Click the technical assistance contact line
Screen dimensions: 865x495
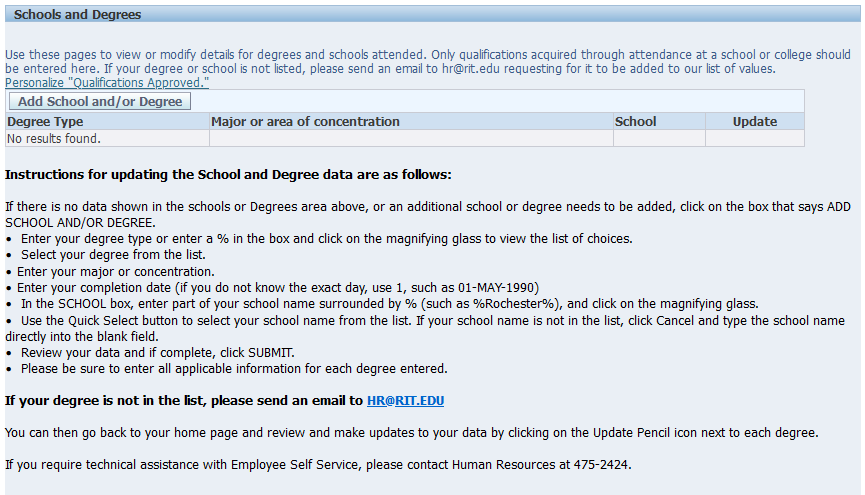[318, 465]
